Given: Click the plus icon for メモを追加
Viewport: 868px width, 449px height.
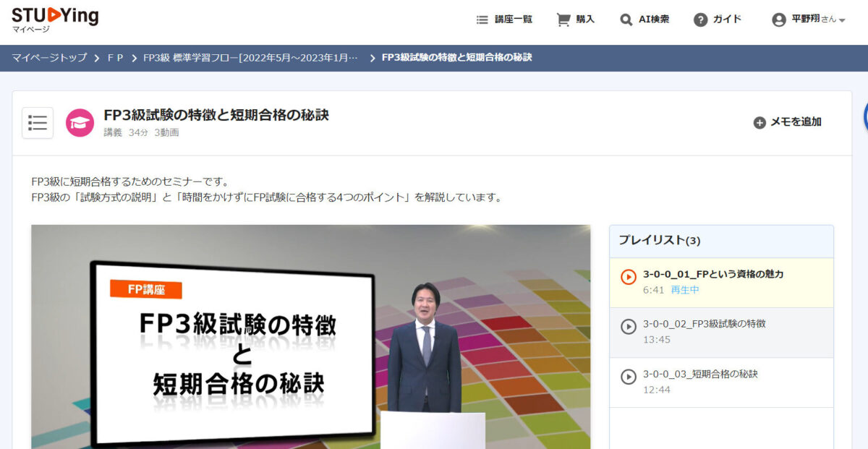Looking at the screenshot, I should click(x=759, y=122).
